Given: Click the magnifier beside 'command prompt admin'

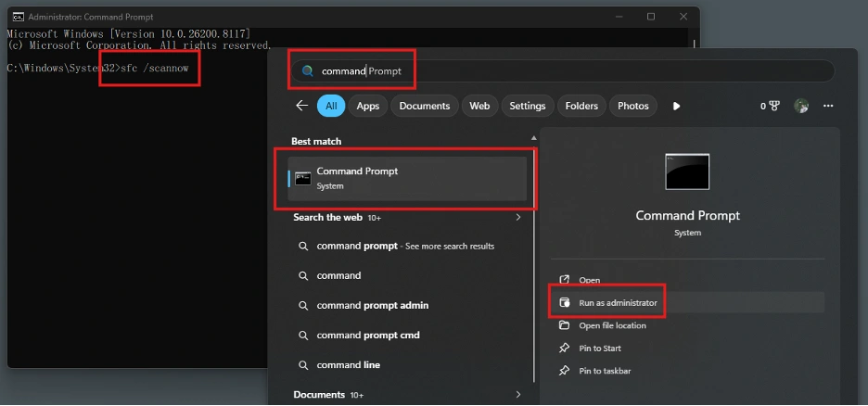Looking at the screenshot, I should [303, 305].
